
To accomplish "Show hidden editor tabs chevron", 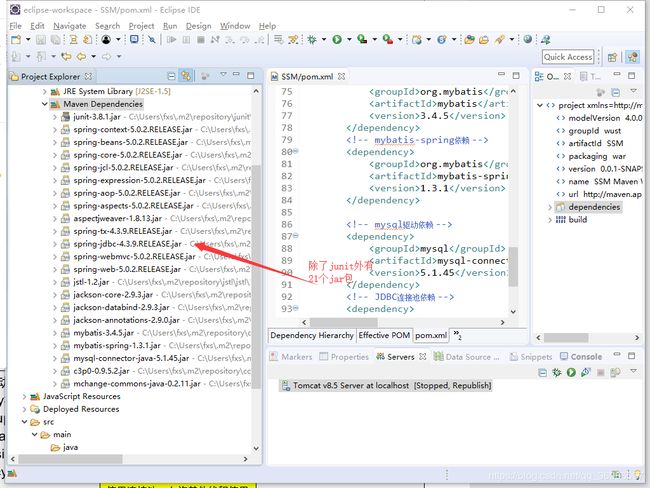I will (457, 335).
